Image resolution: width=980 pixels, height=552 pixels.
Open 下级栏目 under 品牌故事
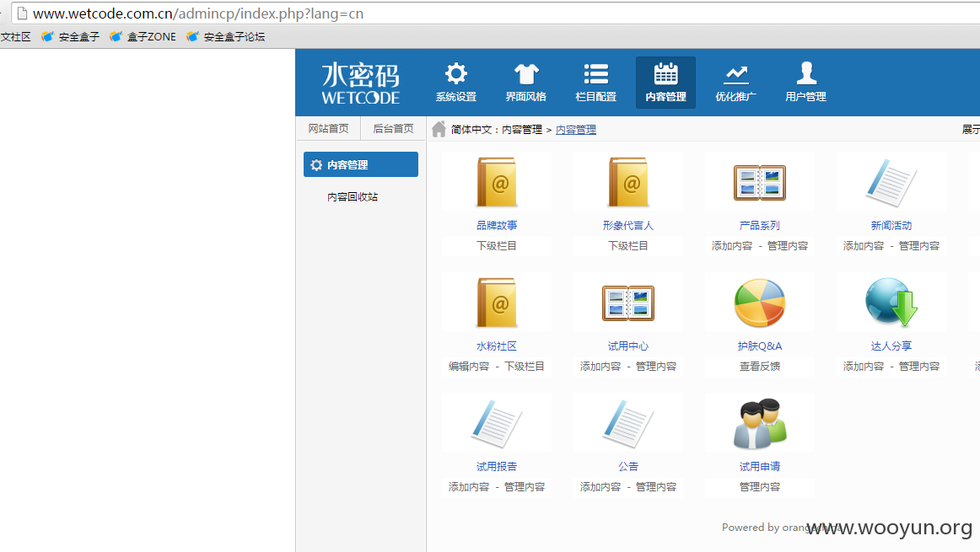tap(497, 246)
